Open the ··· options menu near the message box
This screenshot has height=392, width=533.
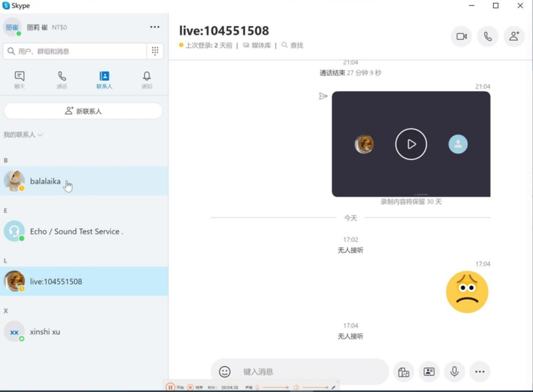pyautogui.click(x=479, y=371)
